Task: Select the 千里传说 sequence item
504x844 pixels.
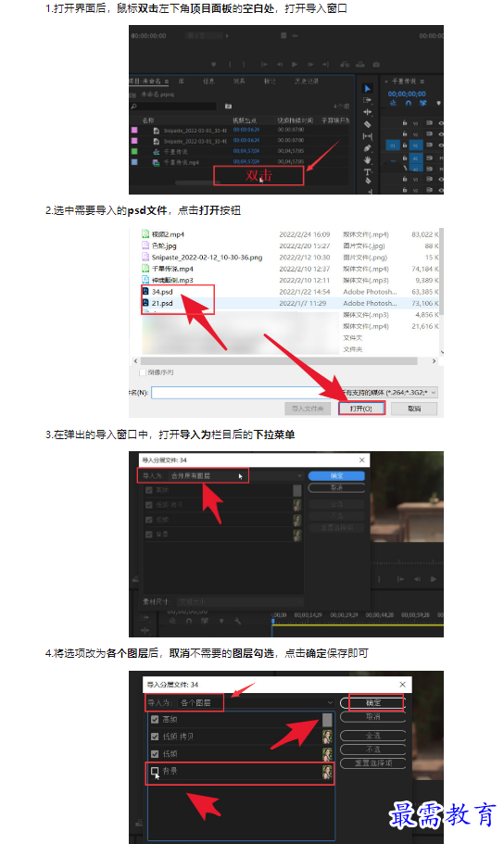Action: 177,152
